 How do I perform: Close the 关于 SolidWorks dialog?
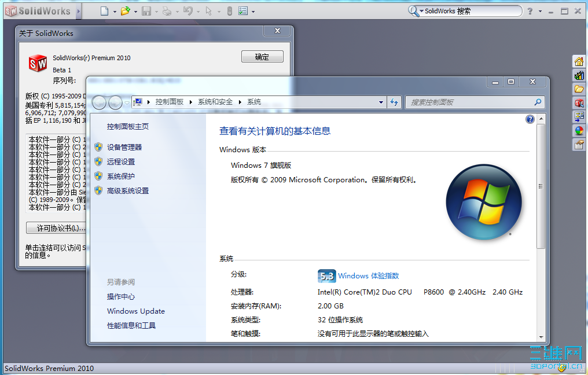277,31
